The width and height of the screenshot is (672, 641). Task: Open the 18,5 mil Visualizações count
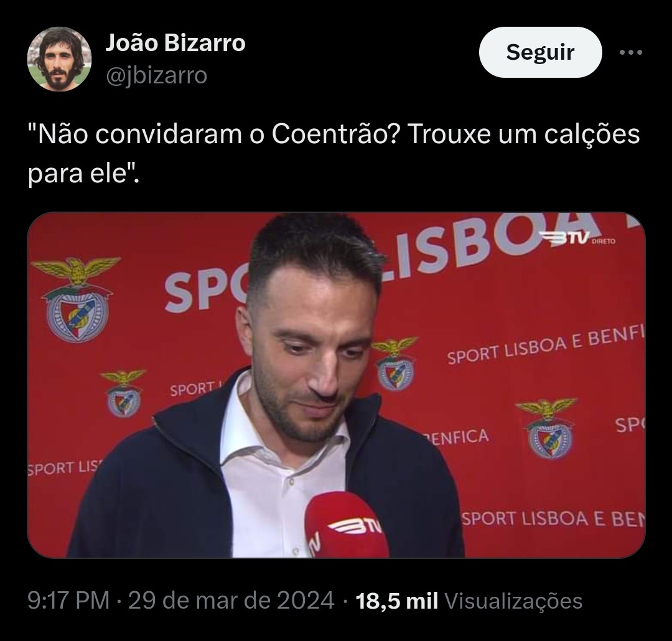(x=469, y=601)
